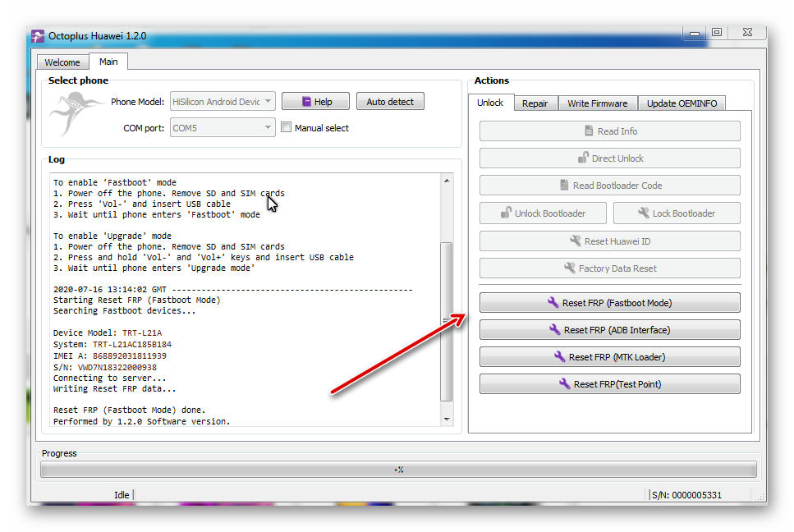794x532 pixels.
Task: Click the wrench icon on Reset Huawei ID
Action: 576,241
